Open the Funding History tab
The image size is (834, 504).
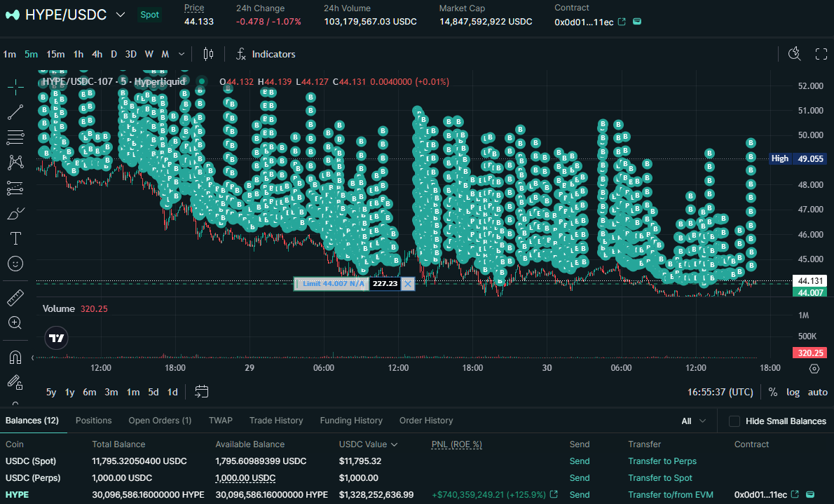coord(351,421)
